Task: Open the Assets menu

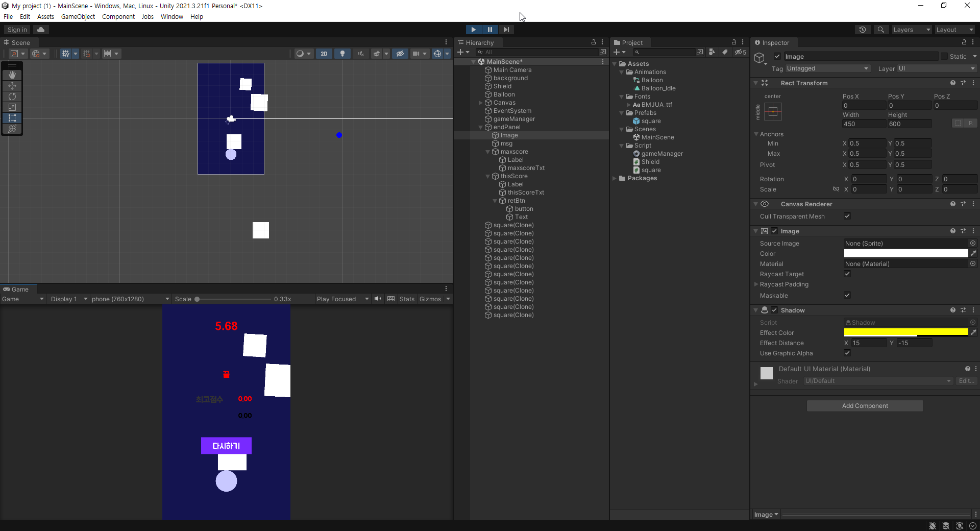Action: click(45, 17)
